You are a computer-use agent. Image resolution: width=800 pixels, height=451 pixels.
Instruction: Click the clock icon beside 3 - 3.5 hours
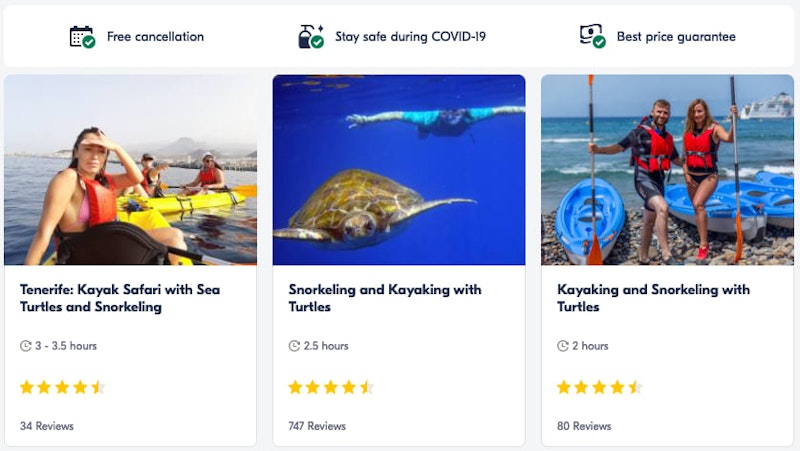tap(26, 346)
